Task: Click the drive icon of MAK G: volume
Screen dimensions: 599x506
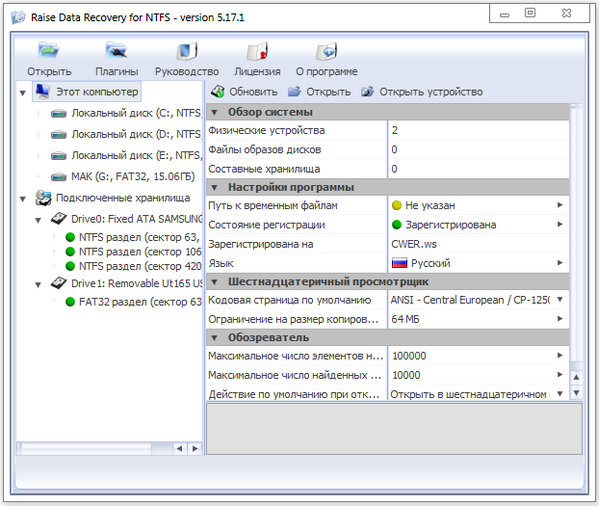Action: tap(58, 177)
